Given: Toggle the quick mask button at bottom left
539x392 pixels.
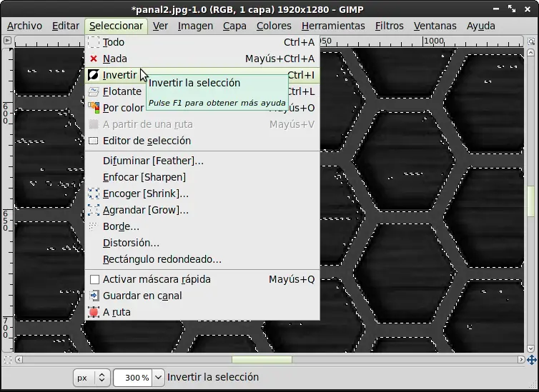Looking at the screenshot, I should coord(8,360).
